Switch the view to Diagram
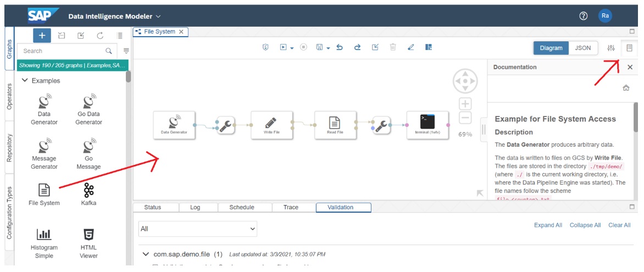The image size is (644, 272). pyautogui.click(x=551, y=48)
